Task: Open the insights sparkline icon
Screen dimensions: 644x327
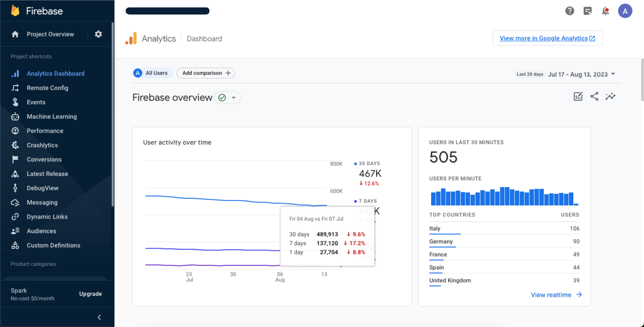Action: click(x=610, y=97)
